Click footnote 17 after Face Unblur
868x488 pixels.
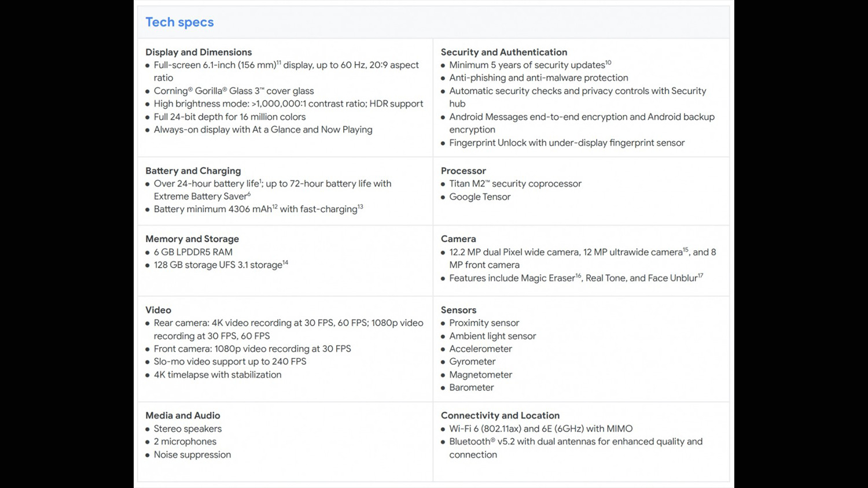pos(701,276)
